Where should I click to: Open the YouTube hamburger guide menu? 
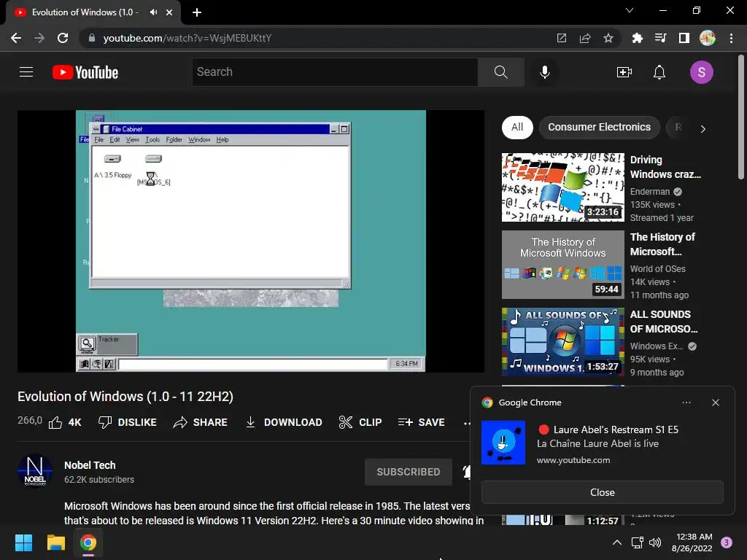[26, 72]
